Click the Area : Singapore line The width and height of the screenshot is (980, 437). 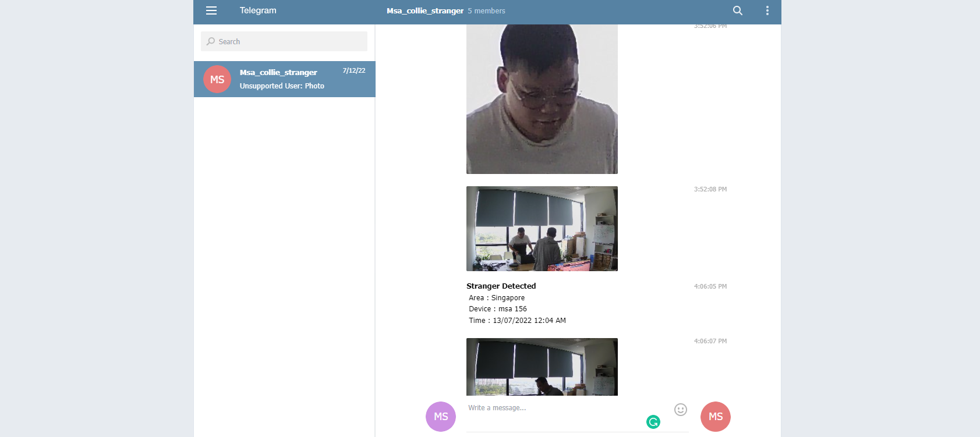[x=497, y=298]
